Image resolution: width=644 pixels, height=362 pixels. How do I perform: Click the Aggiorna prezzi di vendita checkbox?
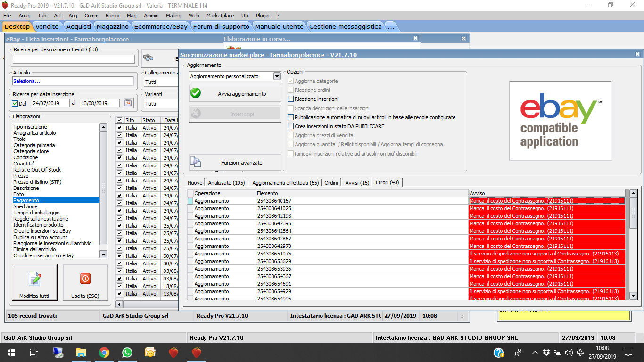pyautogui.click(x=291, y=135)
